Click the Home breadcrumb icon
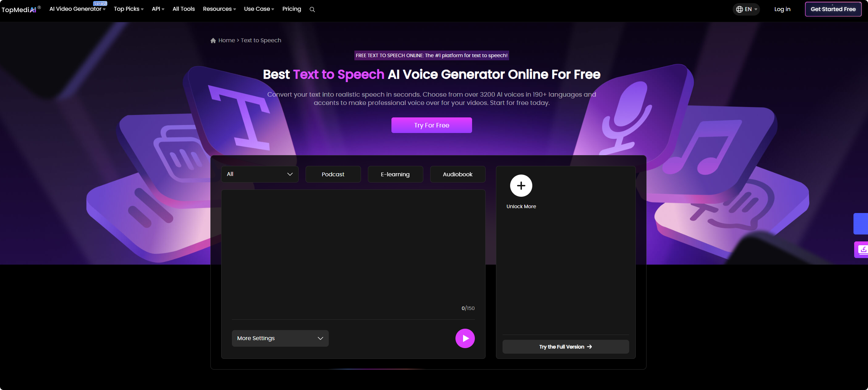This screenshot has height=390, width=868. tap(213, 41)
